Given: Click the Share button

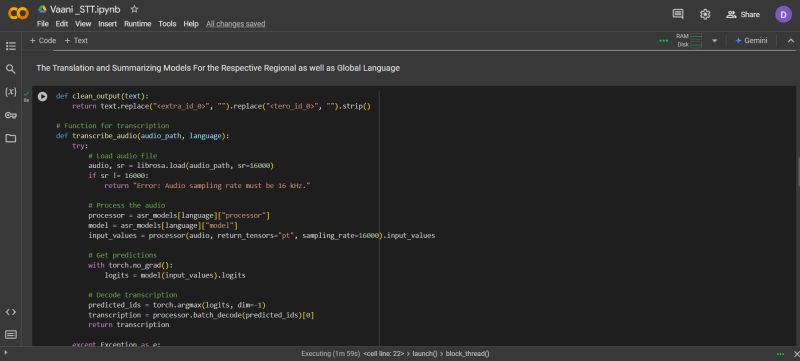Looking at the screenshot, I should point(743,14).
